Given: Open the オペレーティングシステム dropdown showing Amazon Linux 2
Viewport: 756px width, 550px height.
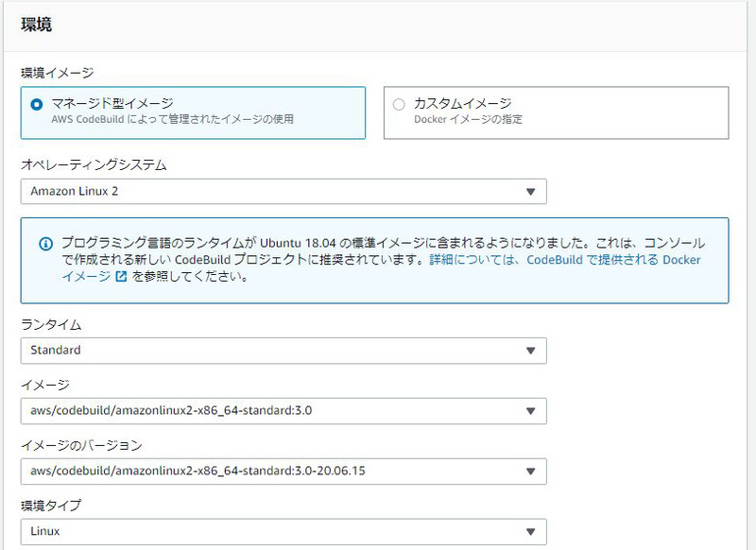Looking at the screenshot, I should click(x=283, y=192).
